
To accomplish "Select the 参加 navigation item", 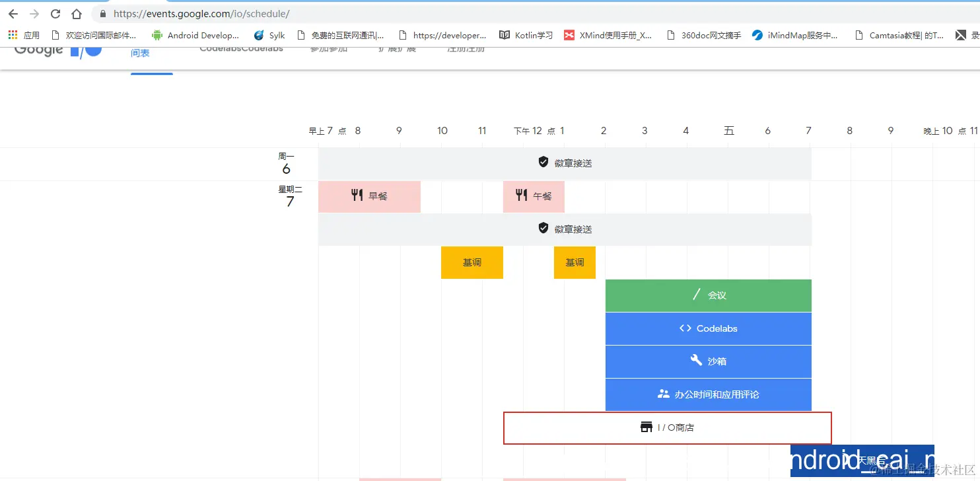I will pos(330,48).
